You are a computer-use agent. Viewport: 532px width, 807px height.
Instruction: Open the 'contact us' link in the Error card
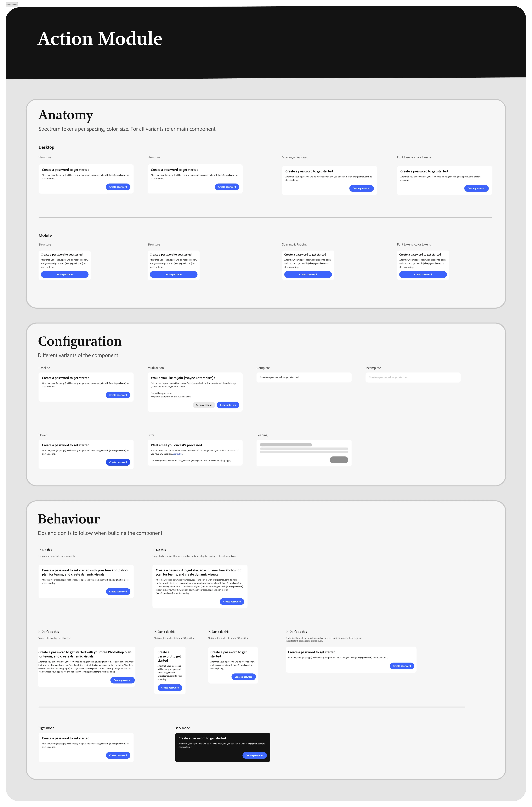178,454
